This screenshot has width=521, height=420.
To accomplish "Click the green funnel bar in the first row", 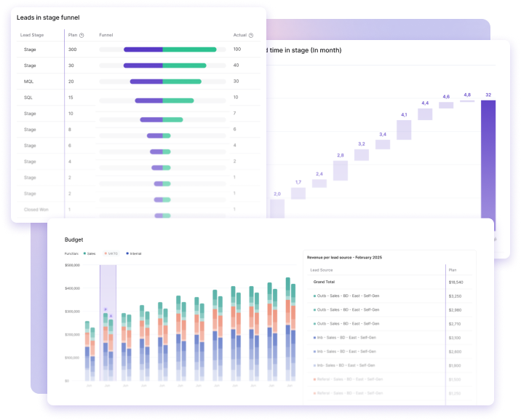I will [x=189, y=49].
